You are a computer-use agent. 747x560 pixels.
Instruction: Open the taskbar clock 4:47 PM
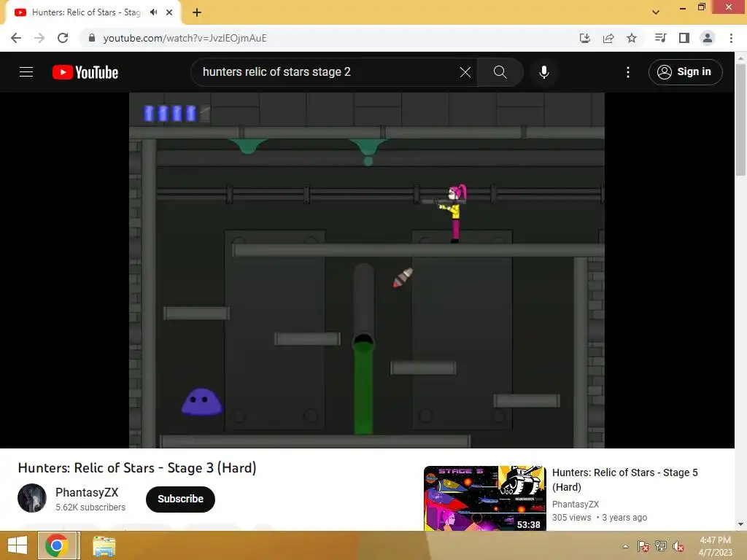pyautogui.click(x=715, y=546)
